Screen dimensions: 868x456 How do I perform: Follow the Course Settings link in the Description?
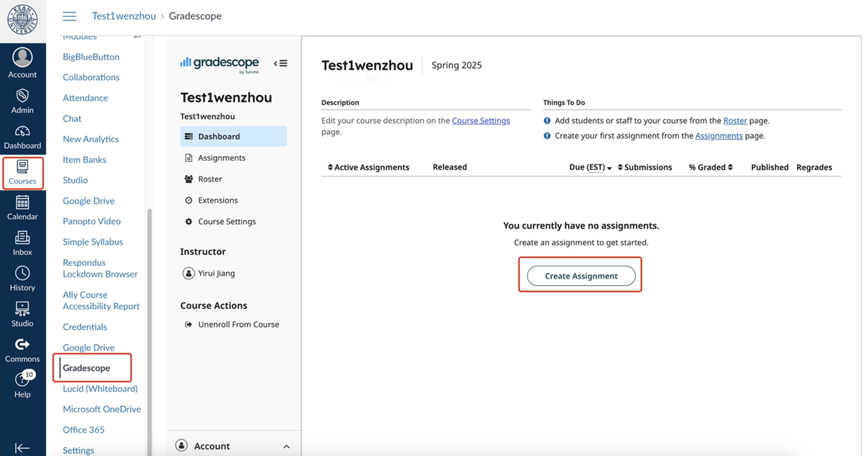coord(481,121)
